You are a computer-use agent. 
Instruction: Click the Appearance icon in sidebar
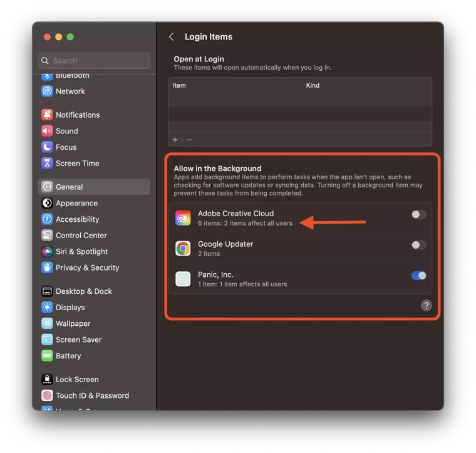[x=47, y=203]
